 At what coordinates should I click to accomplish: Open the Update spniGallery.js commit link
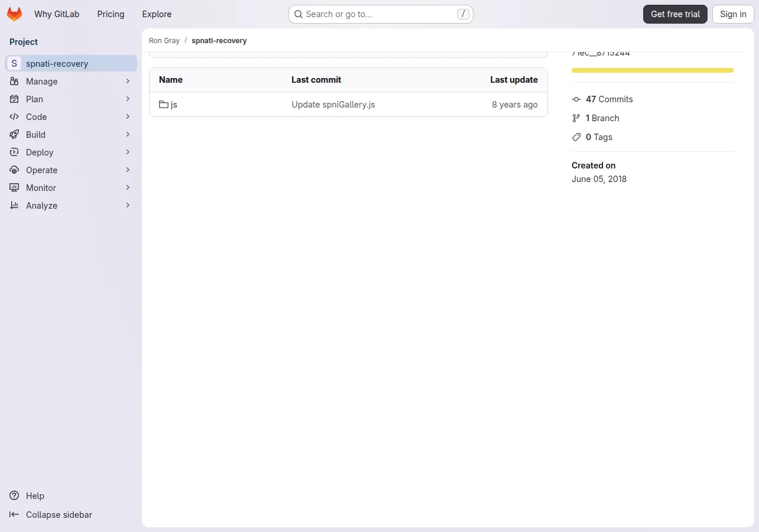pos(333,105)
